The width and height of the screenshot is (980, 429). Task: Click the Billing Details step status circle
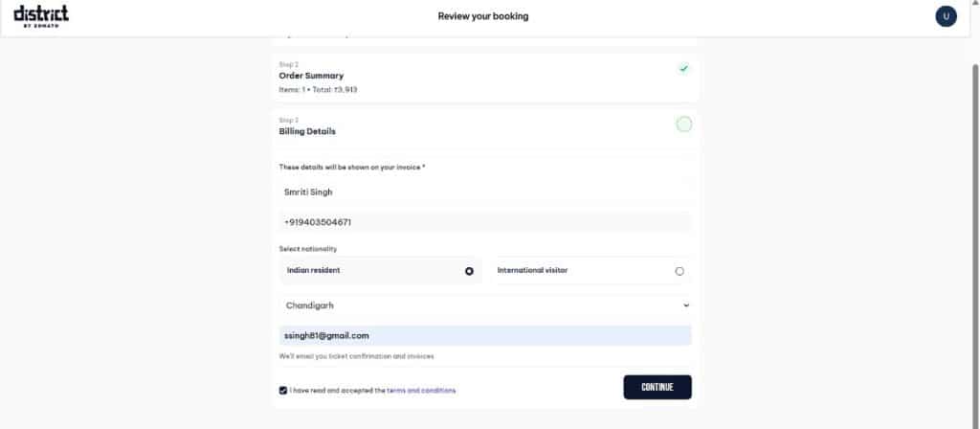pos(683,124)
